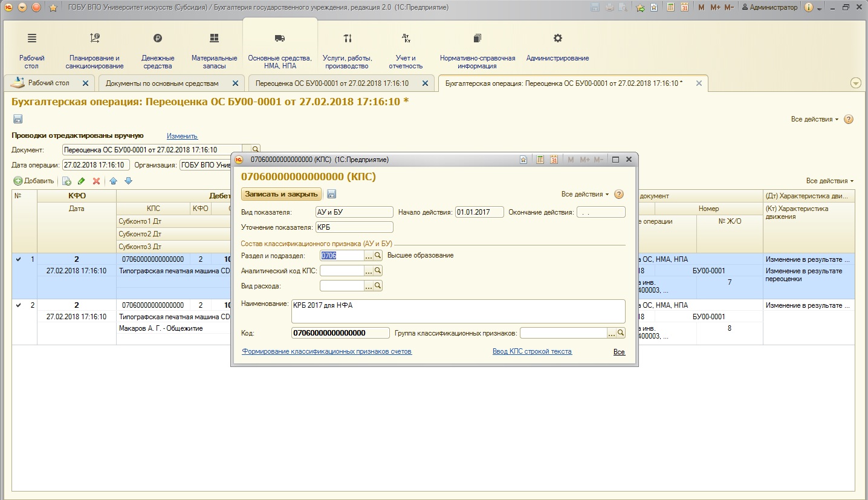Expand the tab list arrow at far right
Screen dimensions: 868x500
point(855,83)
